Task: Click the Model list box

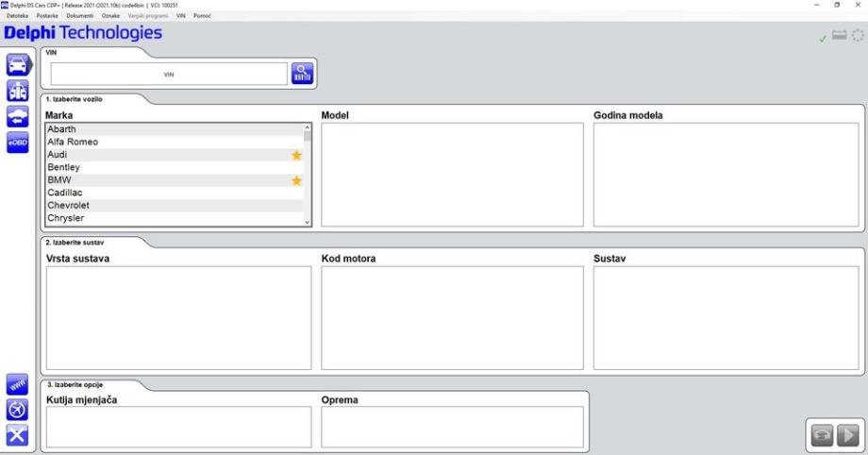Action: click(452, 175)
